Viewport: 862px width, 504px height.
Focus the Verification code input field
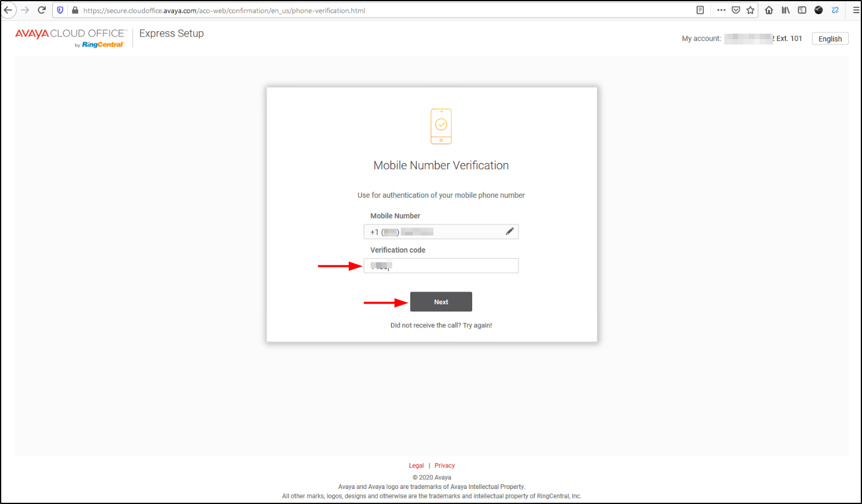[x=451, y=266]
